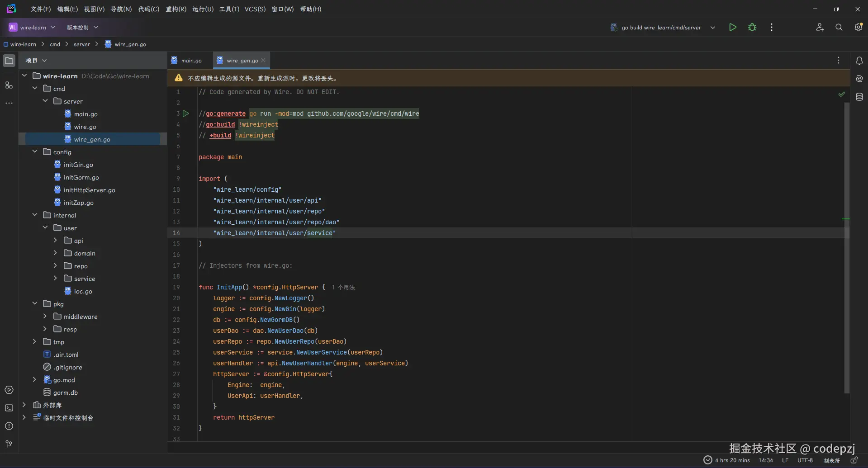Image resolution: width=868 pixels, height=468 pixels.
Task: Open the Terminal tool window
Action: pos(9,408)
